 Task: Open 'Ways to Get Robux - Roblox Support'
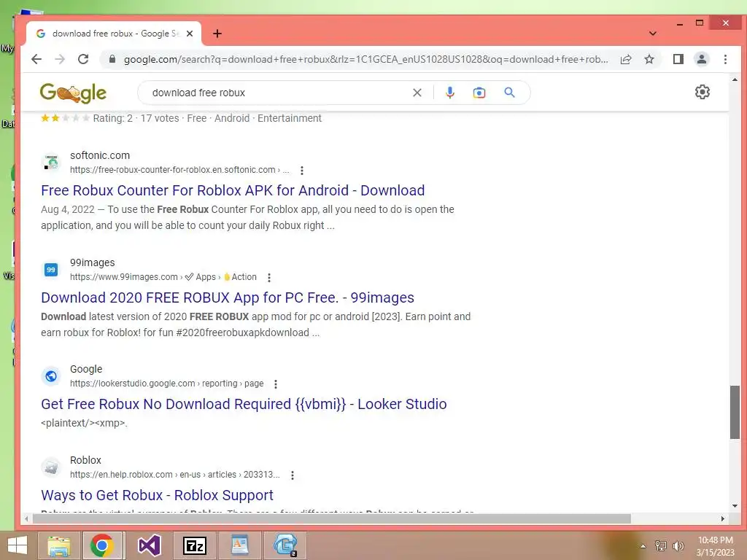point(158,495)
